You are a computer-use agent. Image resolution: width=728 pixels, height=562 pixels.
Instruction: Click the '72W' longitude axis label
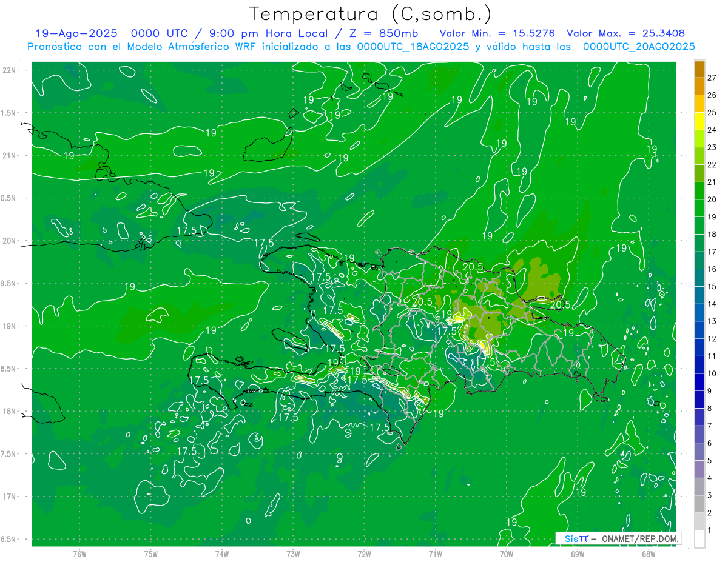[x=364, y=554]
